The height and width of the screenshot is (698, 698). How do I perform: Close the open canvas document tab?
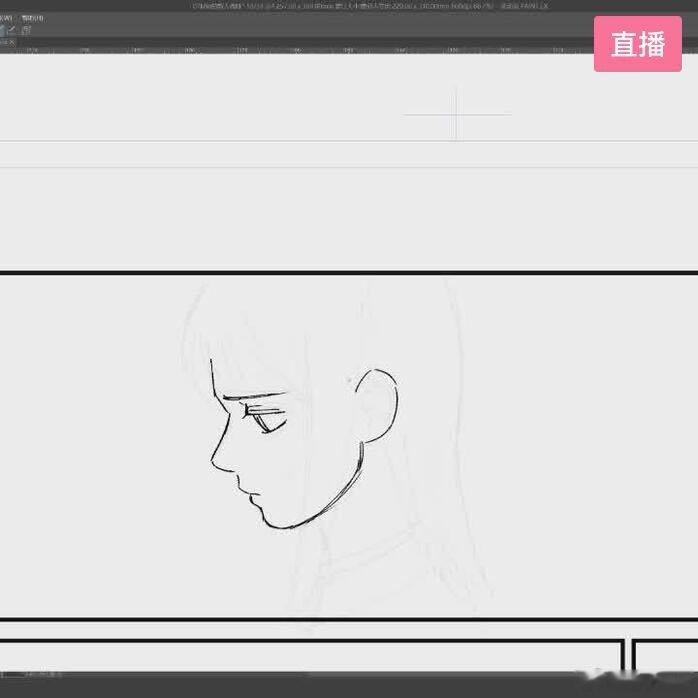12,42
